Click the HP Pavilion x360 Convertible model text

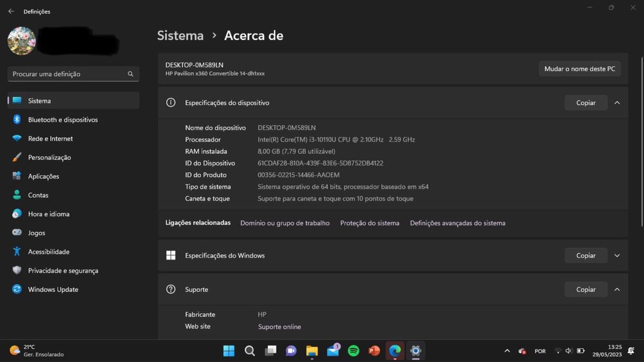pos(215,73)
